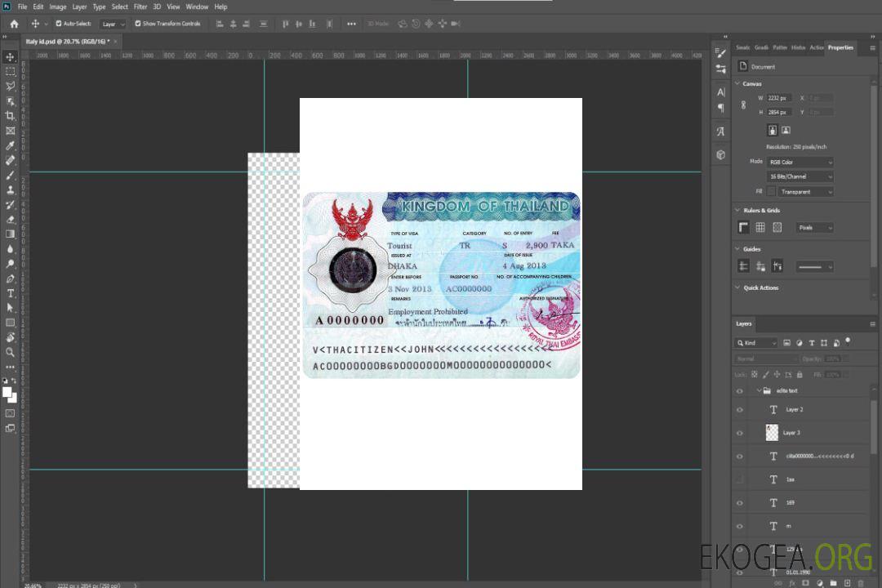Collapse the 'edite text' layer group
This screenshot has width=882, height=588.
759,390
